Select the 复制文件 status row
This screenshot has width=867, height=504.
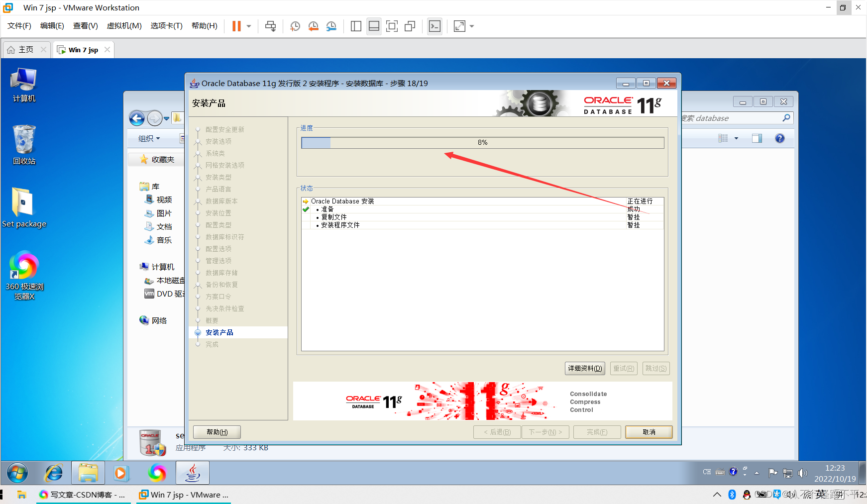point(482,217)
